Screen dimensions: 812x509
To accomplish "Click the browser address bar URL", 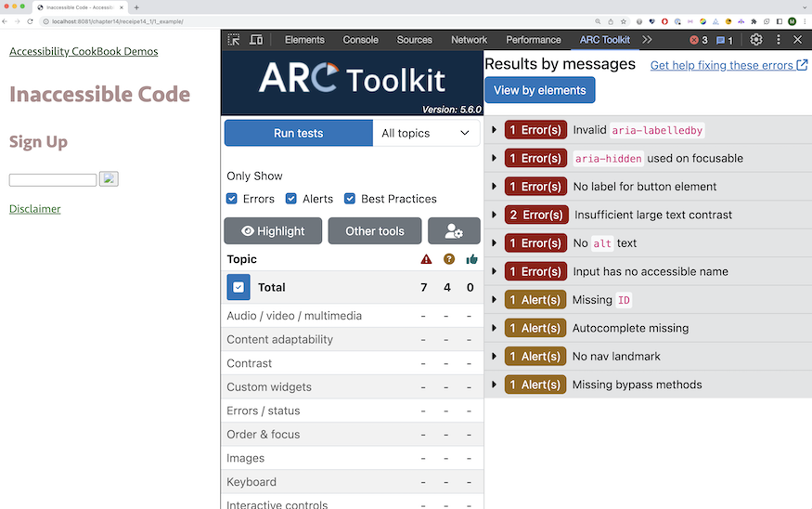I will [x=118, y=21].
